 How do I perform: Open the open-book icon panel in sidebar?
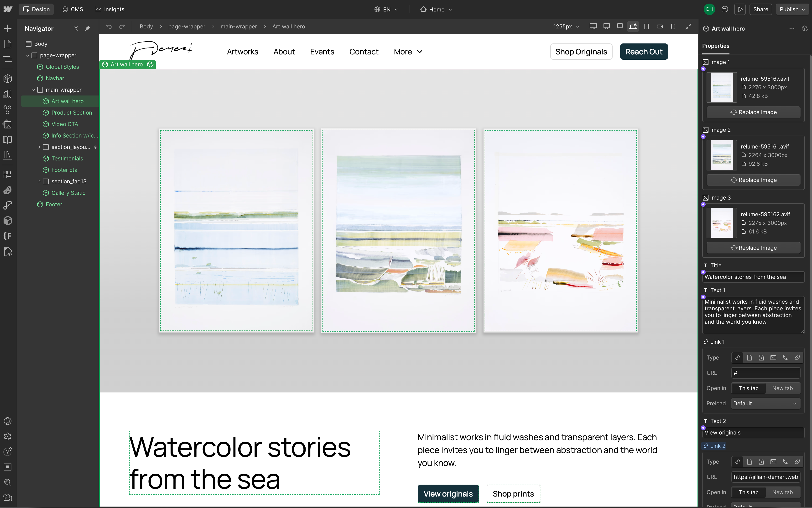7,140
